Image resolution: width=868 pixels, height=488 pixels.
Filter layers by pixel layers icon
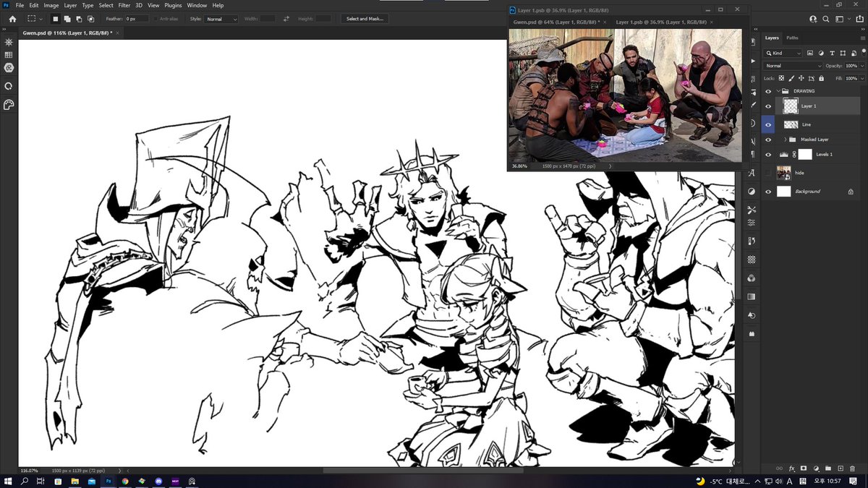tap(810, 53)
